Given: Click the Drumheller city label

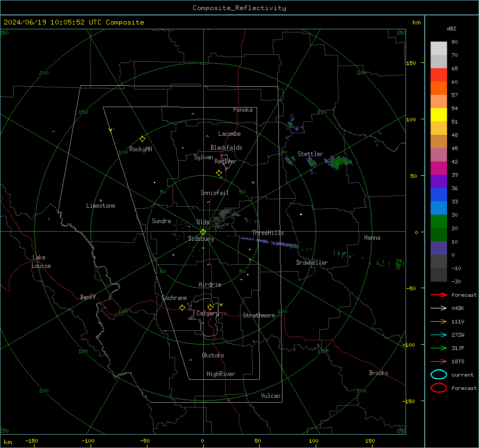Looking at the screenshot, I should tap(312, 263).
